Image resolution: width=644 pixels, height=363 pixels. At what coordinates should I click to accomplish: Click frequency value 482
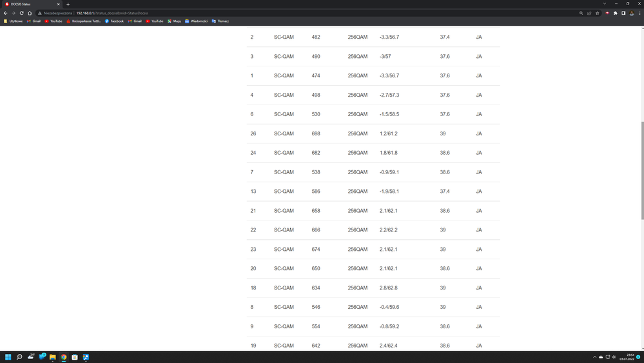tap(316, 37)
